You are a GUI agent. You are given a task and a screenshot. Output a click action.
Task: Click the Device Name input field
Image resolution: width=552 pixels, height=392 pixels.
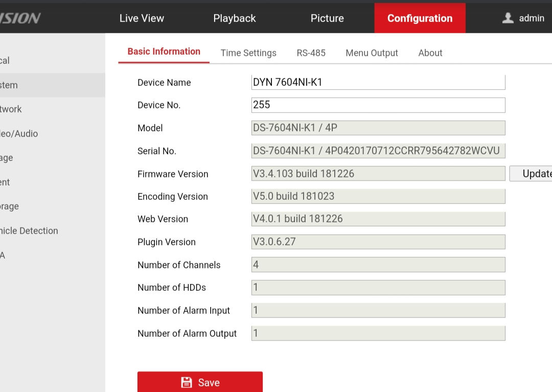click(x=378, y=82)
